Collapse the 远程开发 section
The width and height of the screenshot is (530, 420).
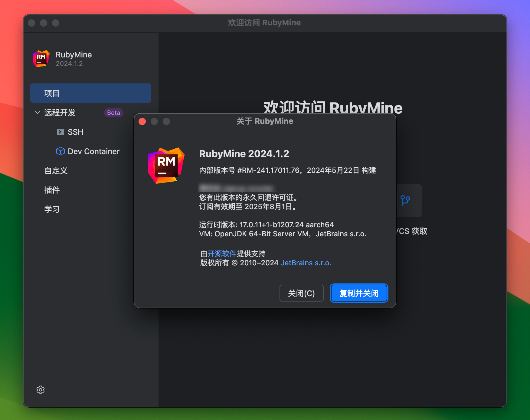(37, 112)
